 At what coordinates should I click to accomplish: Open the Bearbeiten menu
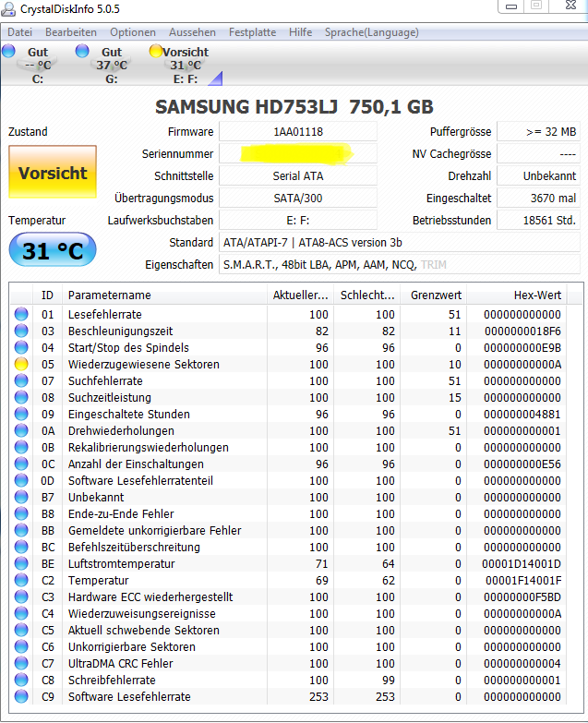coord(71,32)
